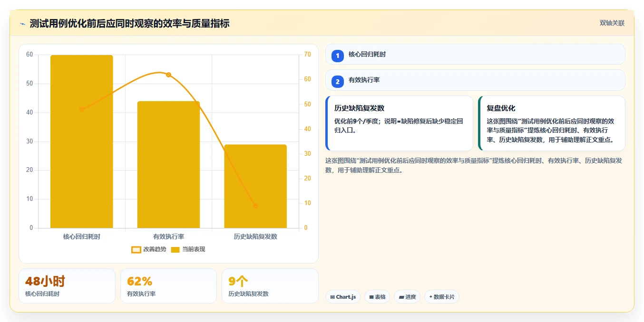Click the summary paragraph below the cards
Image resolution: width=644 pixels, height=322 pixels.
tap(474, 165)
